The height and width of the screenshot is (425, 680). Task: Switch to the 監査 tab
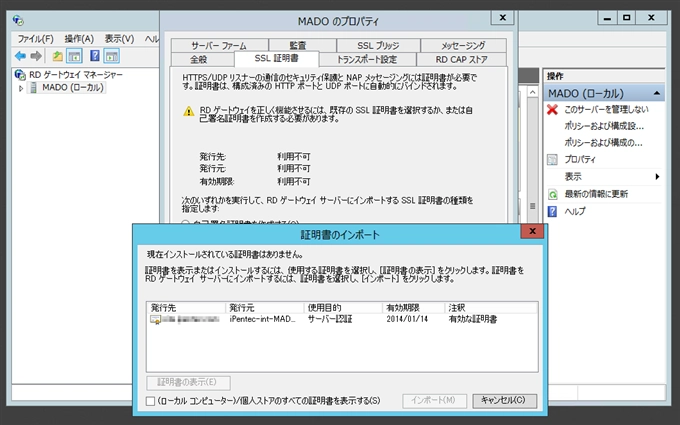tap(302, 46)
